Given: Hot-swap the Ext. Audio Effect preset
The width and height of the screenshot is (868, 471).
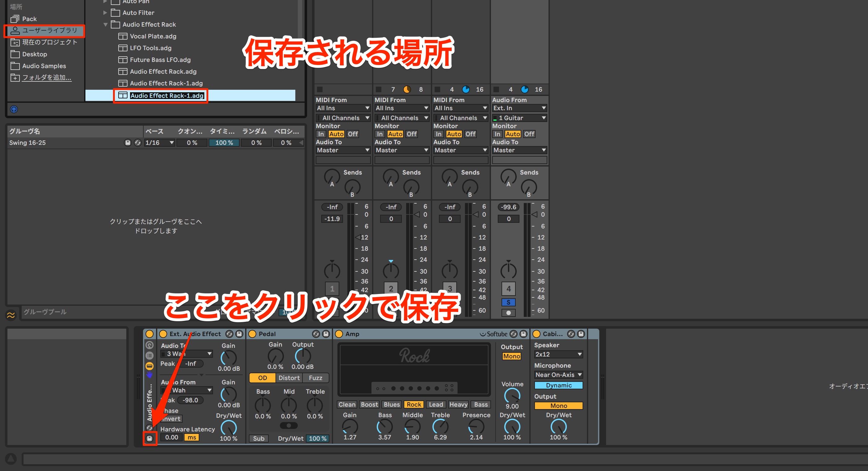Looking at the screenshot, I should [229, 334].
